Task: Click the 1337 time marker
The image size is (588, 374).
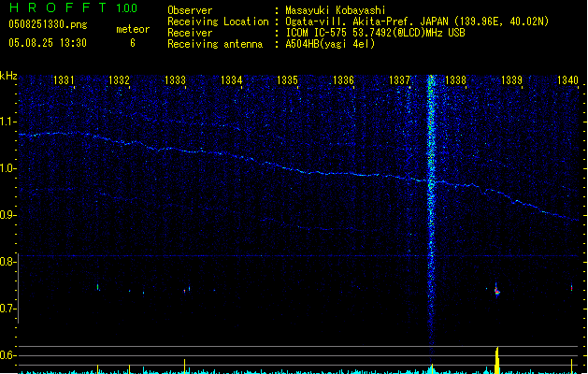Action: pos(399,81)
